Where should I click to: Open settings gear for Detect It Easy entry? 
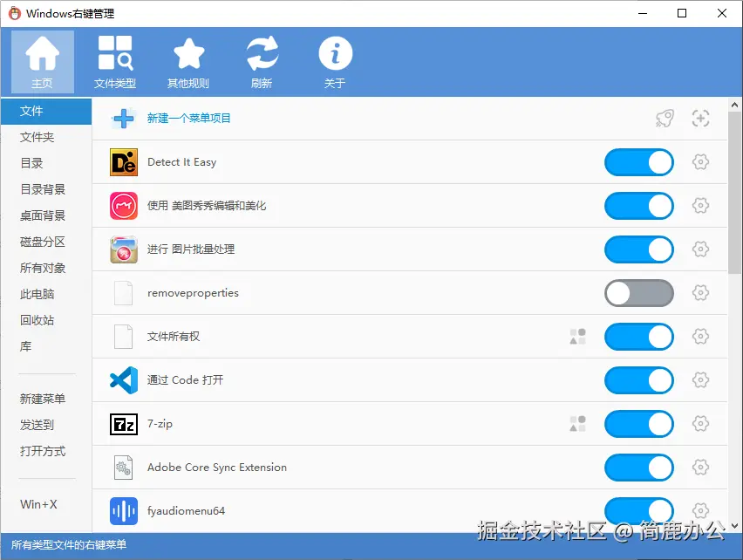(x=701, y=162)
